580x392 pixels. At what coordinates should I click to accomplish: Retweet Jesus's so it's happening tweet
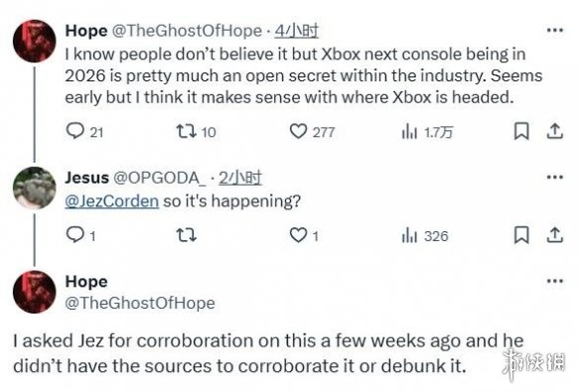[186, 235]
